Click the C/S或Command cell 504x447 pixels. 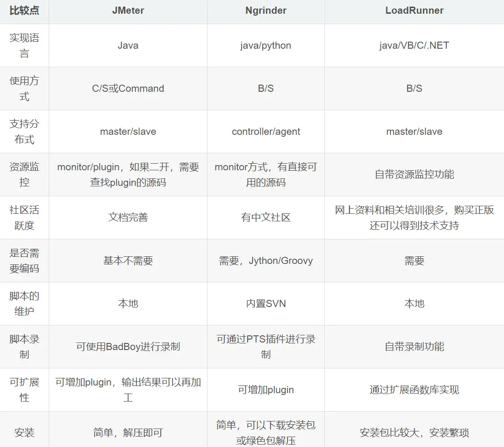128,88
